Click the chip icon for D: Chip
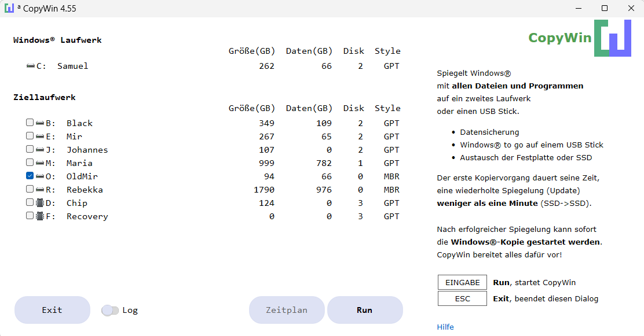644x336 pixels. [x=40, y=203]
